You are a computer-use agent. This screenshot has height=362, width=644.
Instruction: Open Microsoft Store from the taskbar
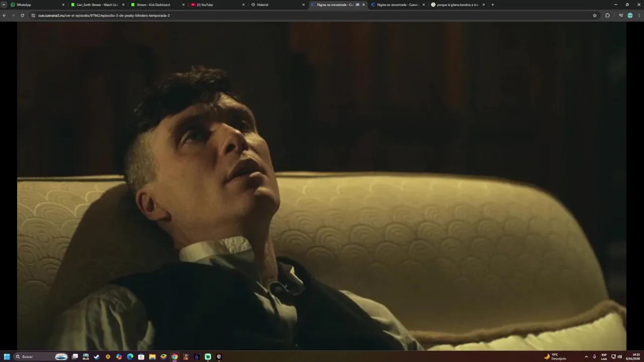point(141,356)
